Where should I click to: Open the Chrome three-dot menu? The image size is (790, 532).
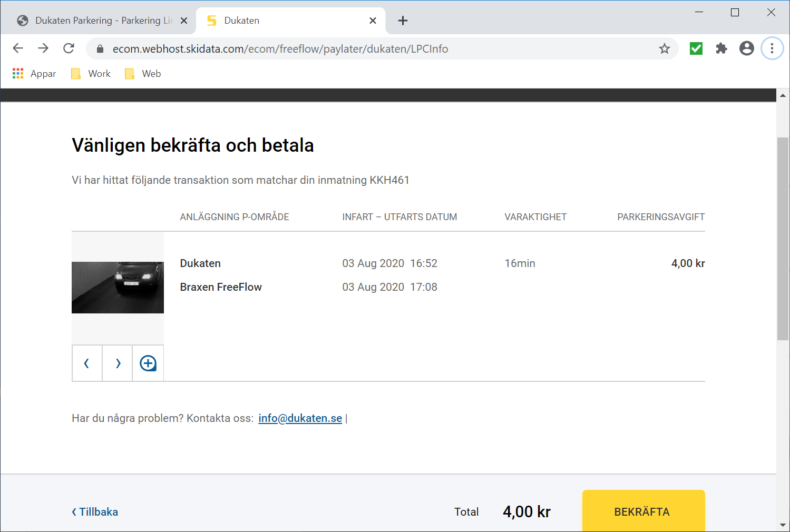point(772,48)
